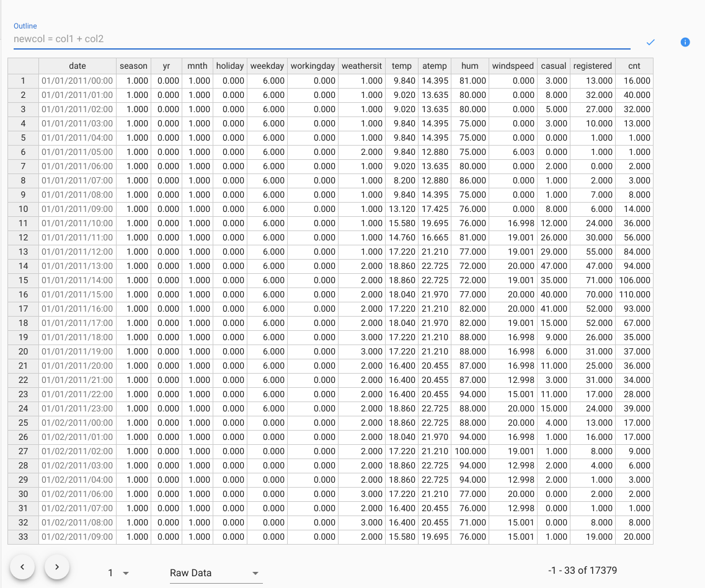Click casual value 41.000 in row 17
Screen dimensions: 705x588
click(554, 309)
